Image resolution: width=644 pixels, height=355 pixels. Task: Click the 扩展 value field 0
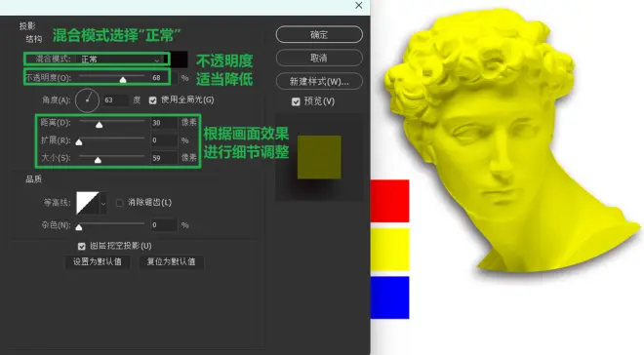(164, 140)
